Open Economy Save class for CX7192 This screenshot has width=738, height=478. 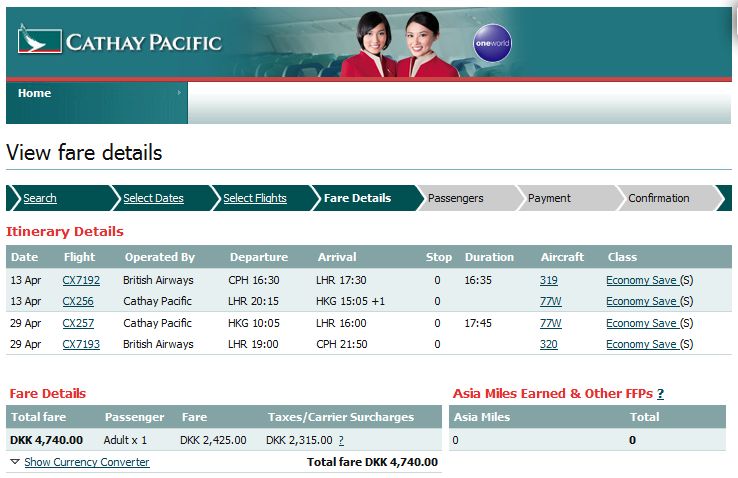pos(641,280)
